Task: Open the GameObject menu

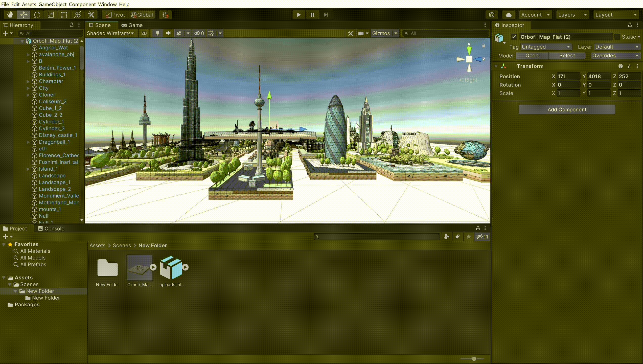Action: click(x=53, y=4)
